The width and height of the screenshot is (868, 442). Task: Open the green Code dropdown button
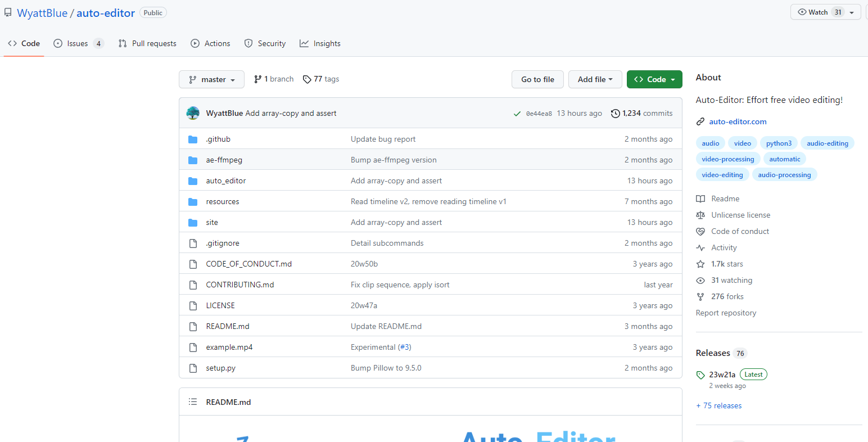(x=654, y=79)
